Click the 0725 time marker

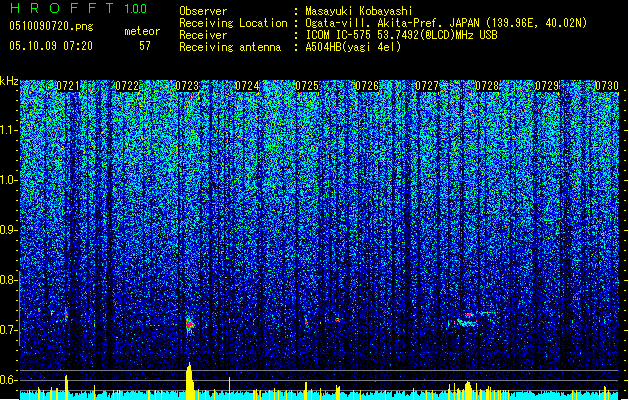coord(307,86)
